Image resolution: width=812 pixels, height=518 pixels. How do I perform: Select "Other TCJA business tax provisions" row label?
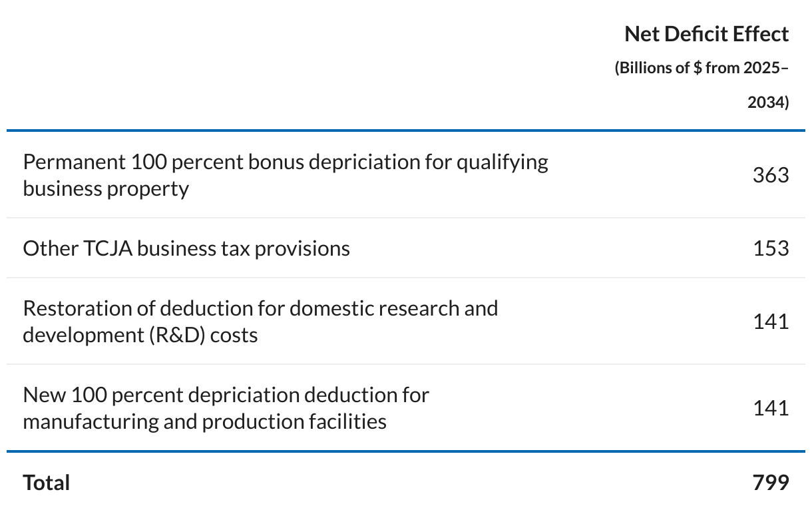pyautogui.click(x=186, y=248)
